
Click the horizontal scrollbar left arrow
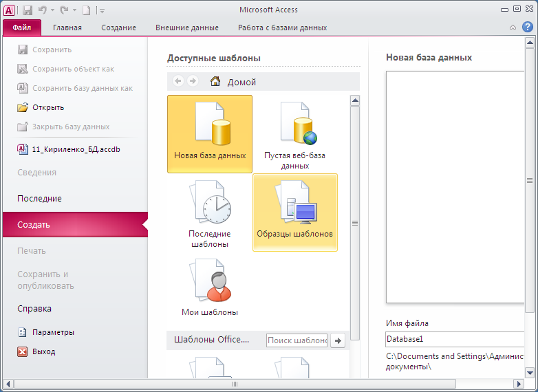click(x=8, y=384)
